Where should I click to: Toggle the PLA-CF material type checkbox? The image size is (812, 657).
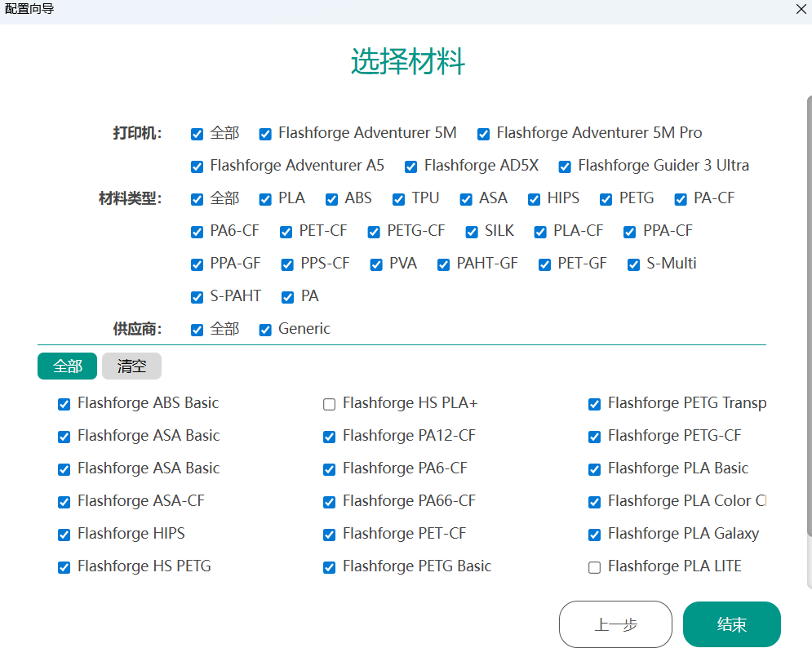tap(540, 232)
